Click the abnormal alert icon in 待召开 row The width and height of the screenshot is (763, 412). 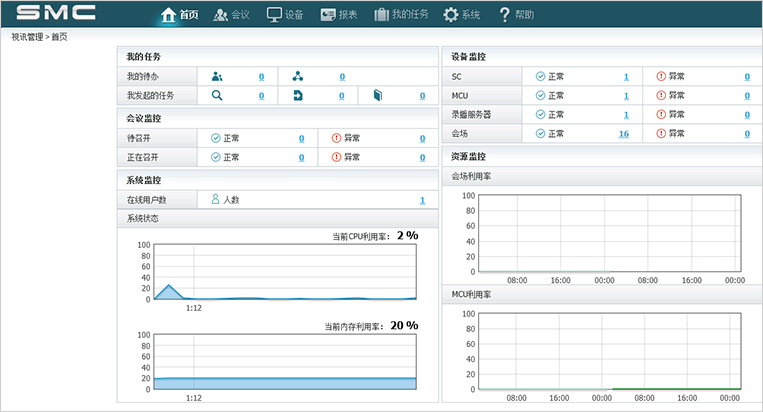(x=336, y=138)
